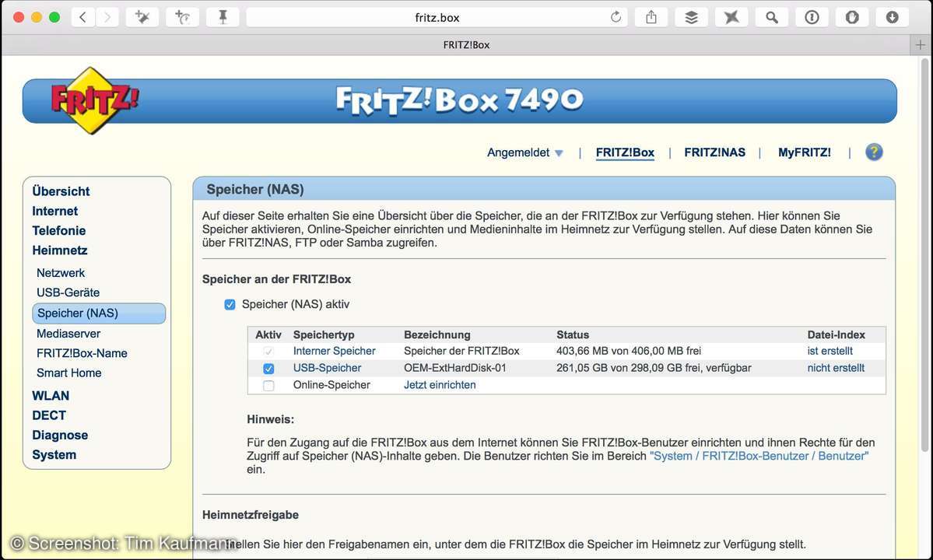Click the stacked layers extension icon

[x=692, y=17]
